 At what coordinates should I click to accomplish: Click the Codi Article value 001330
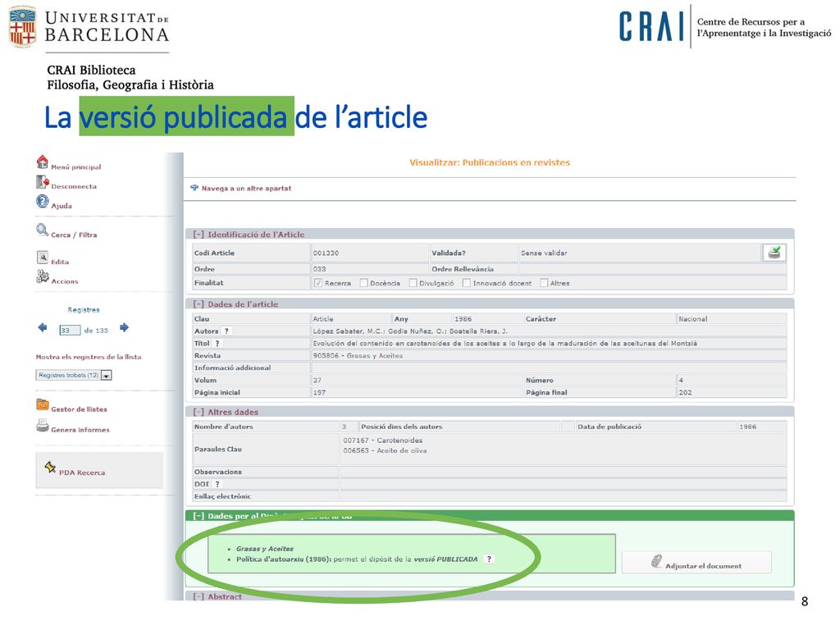coord(326,253)
